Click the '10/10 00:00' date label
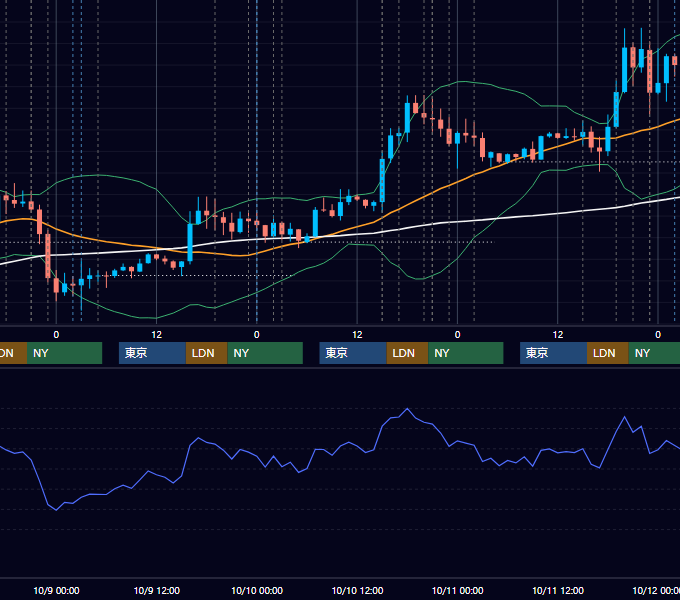Screen dimensions: 680x600 [x=257, y=590]
